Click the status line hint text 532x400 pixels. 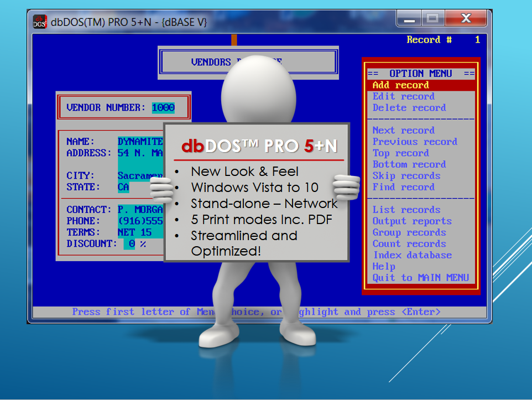tap(256, 311)
